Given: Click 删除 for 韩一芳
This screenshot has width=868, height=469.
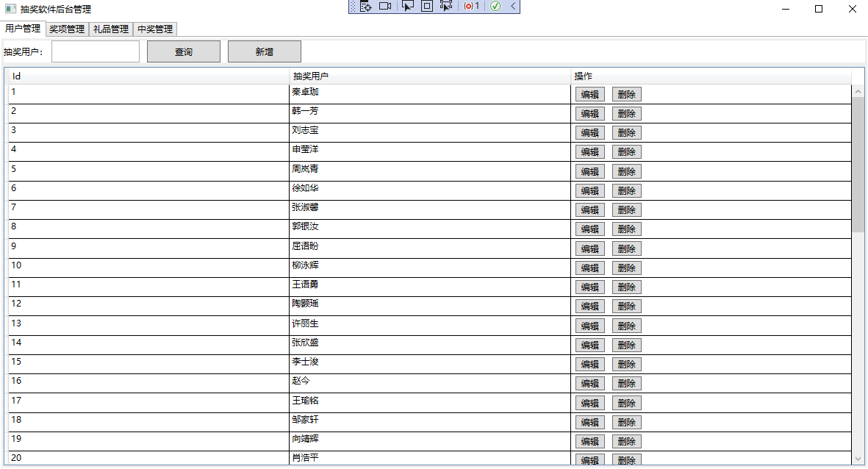Looking at the screenshot, I should click(x=627, y=113).
